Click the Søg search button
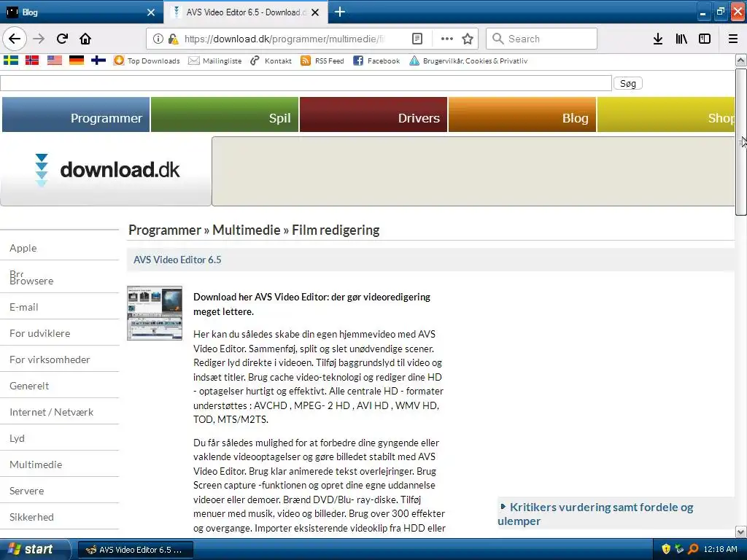Viewport: 747px width, 560px height. click(x=628, y=83)
